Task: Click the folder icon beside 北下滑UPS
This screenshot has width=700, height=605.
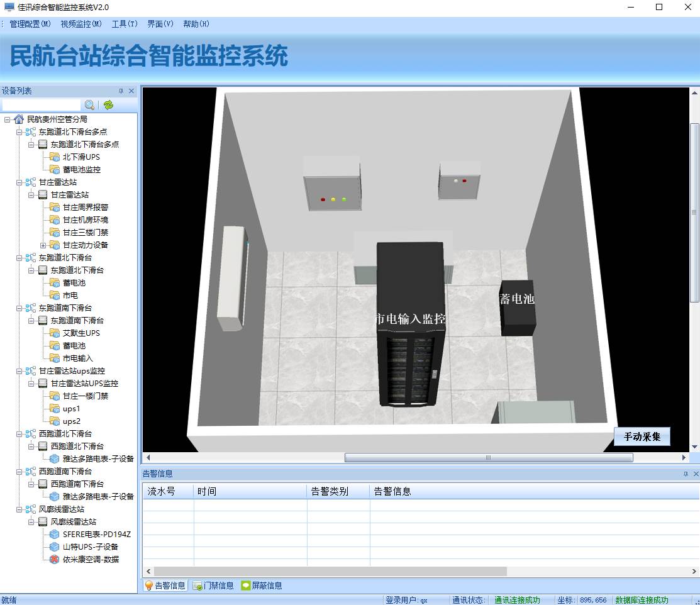Action: (55, 157)
